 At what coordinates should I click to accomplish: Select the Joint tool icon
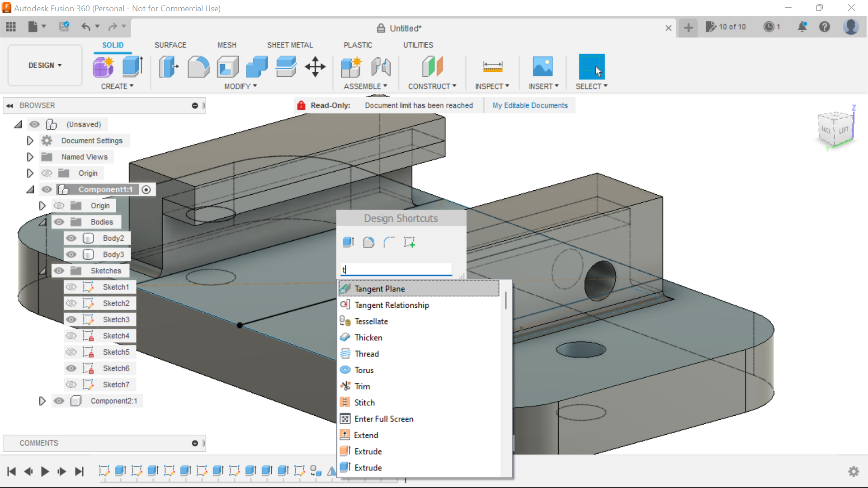click(381, 67)
